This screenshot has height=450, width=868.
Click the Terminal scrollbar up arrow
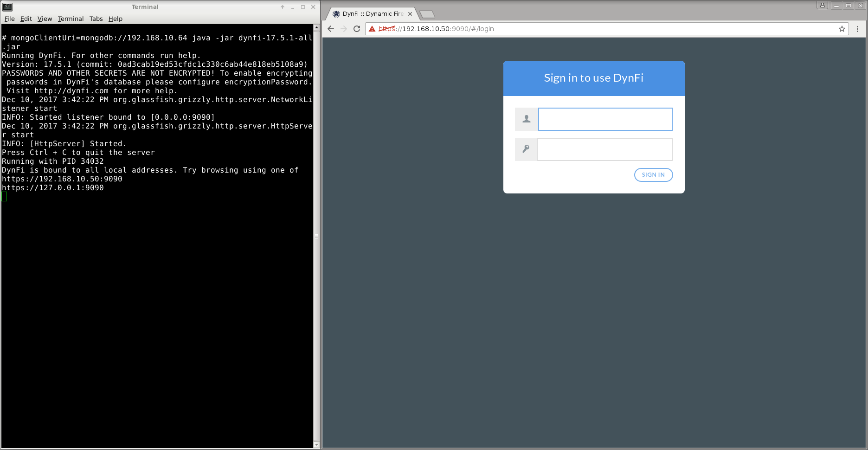tap(317, 27)
